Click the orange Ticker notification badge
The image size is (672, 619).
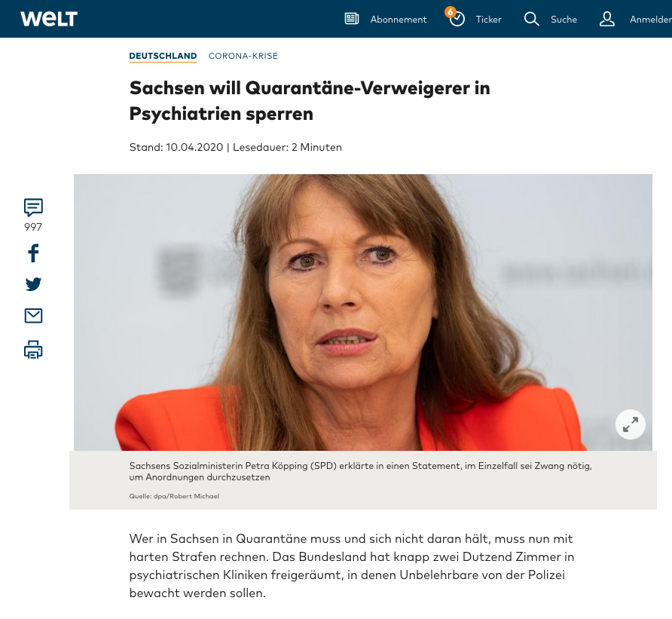[x=450, y=12]
